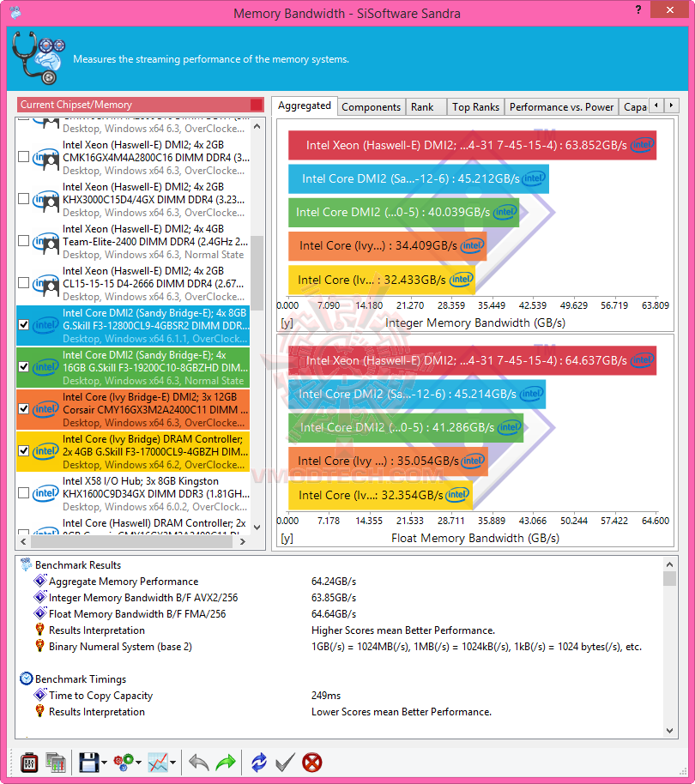Click the line chart icon in toolbar
The width and height of the screenshot is (695, 784).
[x=158, y=763]
